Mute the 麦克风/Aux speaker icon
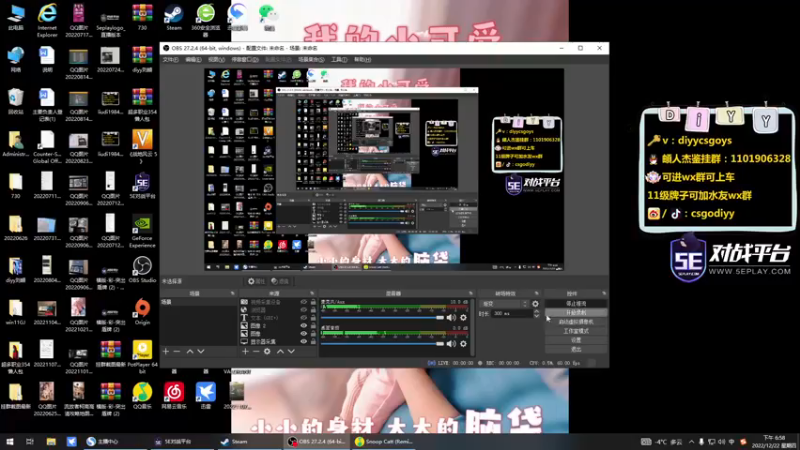This screenshot has width=800, height=450. (451, 318)
